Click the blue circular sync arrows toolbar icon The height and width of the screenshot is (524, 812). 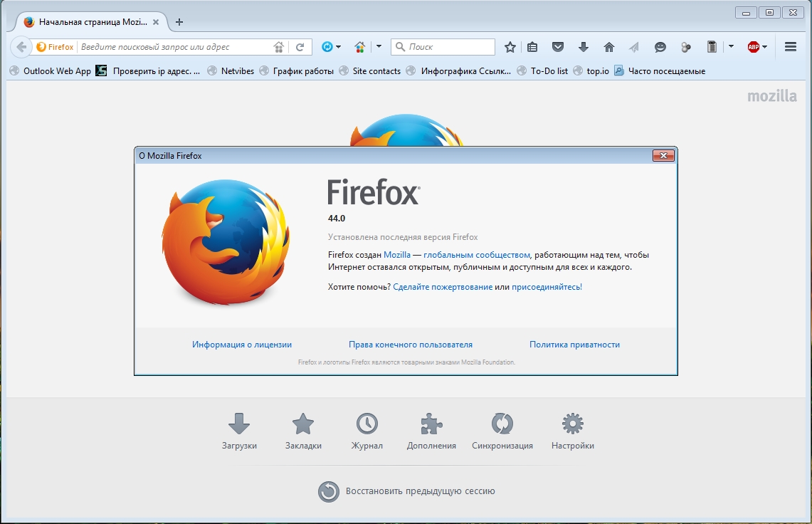click(x=327, y=47)
